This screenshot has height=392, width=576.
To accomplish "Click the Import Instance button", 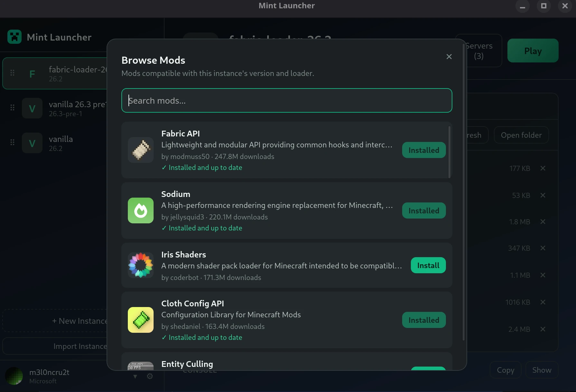I will (55, 346).
